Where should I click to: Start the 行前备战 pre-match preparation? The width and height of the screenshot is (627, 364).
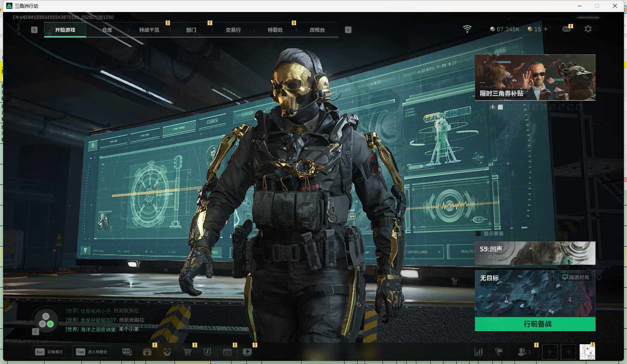click(535, 324)
